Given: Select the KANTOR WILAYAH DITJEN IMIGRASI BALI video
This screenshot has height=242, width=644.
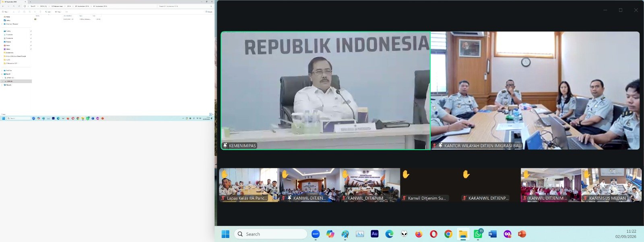Looking at the screenshot, I should 535,91.
